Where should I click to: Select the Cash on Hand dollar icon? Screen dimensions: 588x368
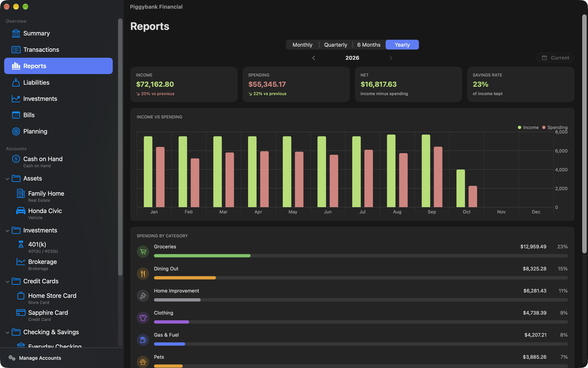coord(16,159)
